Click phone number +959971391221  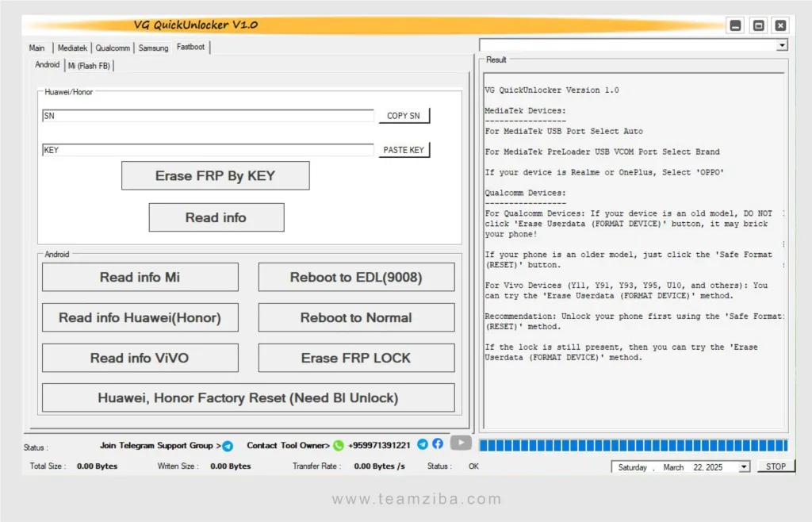click(379, 446)
